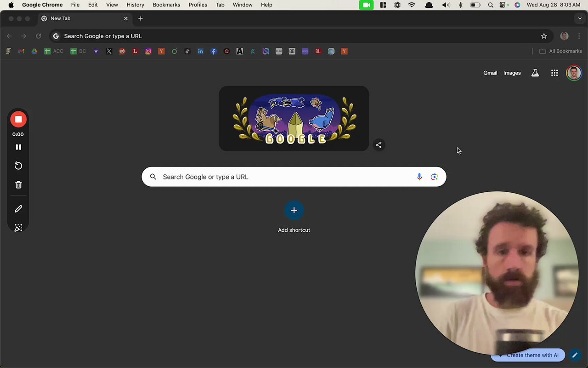Screen dimensions: 588x368
Task: Open the View menu
Action: [x=112, y=5]
